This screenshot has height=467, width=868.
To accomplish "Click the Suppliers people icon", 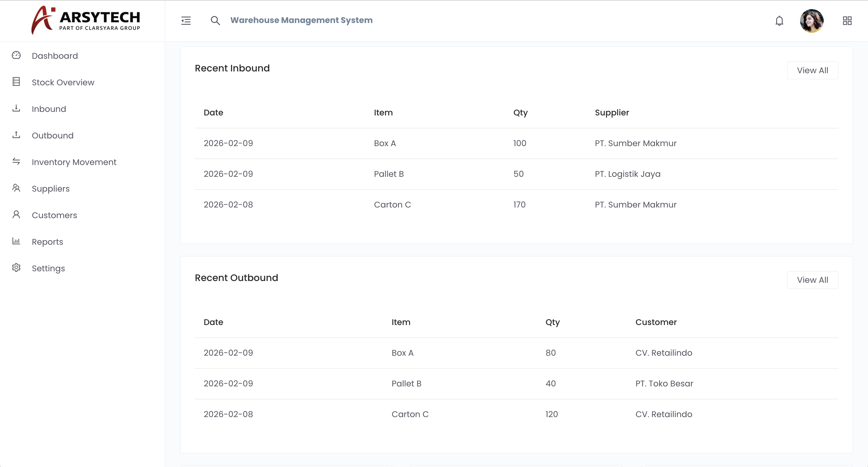I will tap(16, 188).
